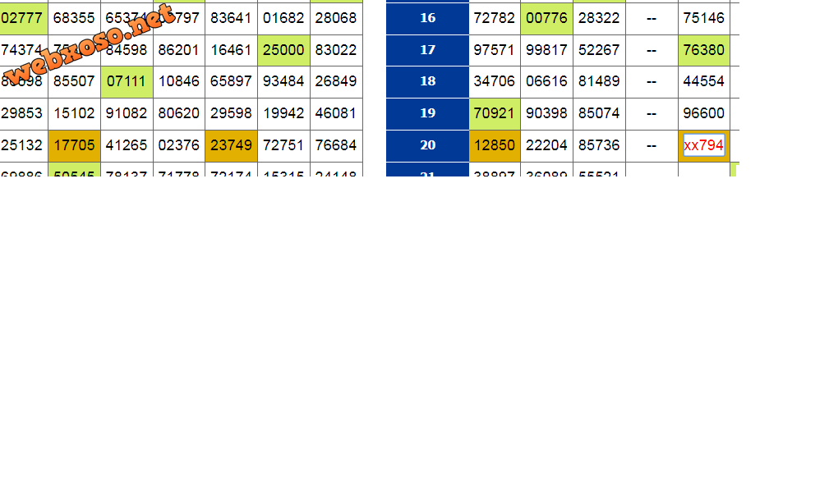Select the cell 97571
This screenshot has width=829, height=504.
[x=495, y=51]
